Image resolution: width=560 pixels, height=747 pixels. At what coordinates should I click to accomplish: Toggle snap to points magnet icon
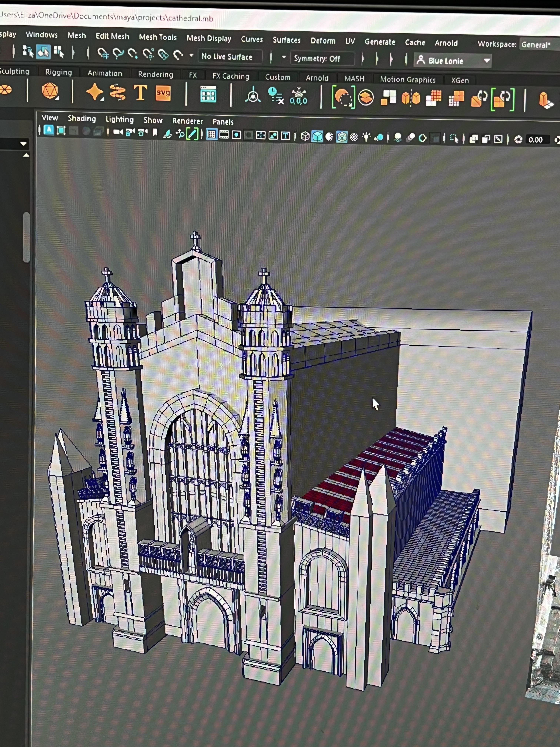pyautogui.click(x=133, y=54)
